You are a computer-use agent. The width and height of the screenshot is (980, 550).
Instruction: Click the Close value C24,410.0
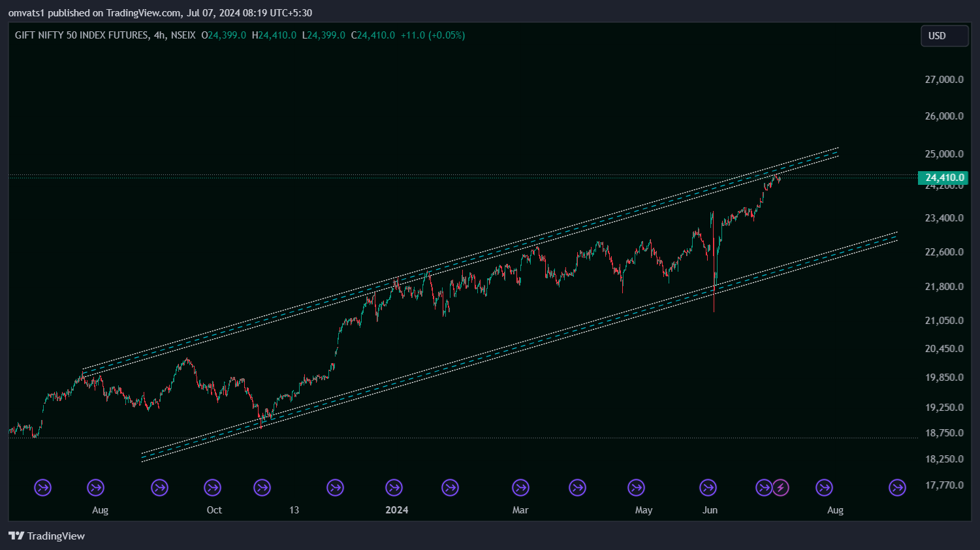click(x=373, y=35)
